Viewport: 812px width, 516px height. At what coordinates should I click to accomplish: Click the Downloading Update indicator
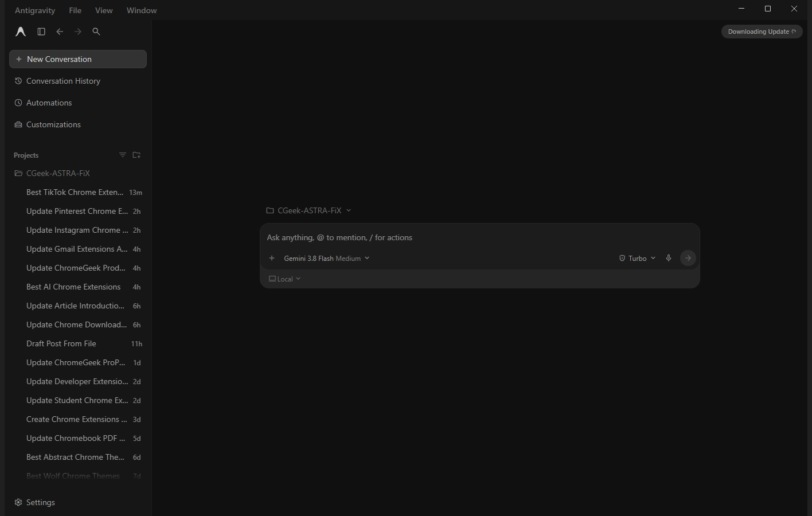(x=762, y=32)
